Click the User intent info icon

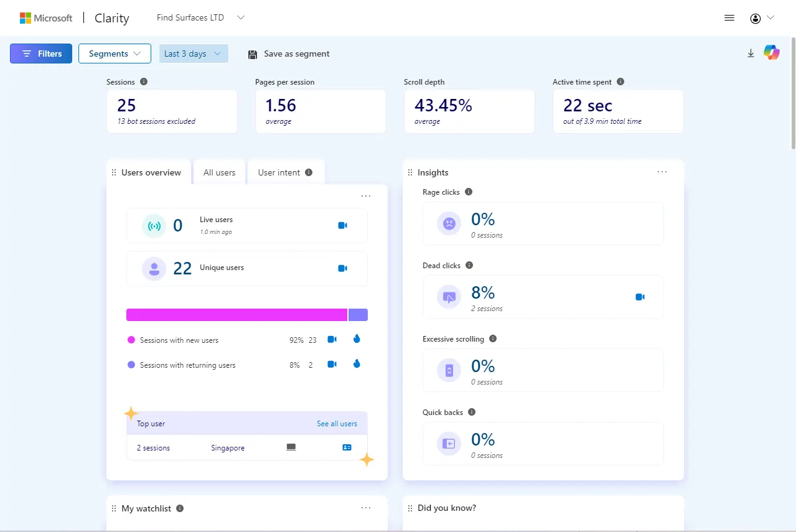[x=309, y=172]
